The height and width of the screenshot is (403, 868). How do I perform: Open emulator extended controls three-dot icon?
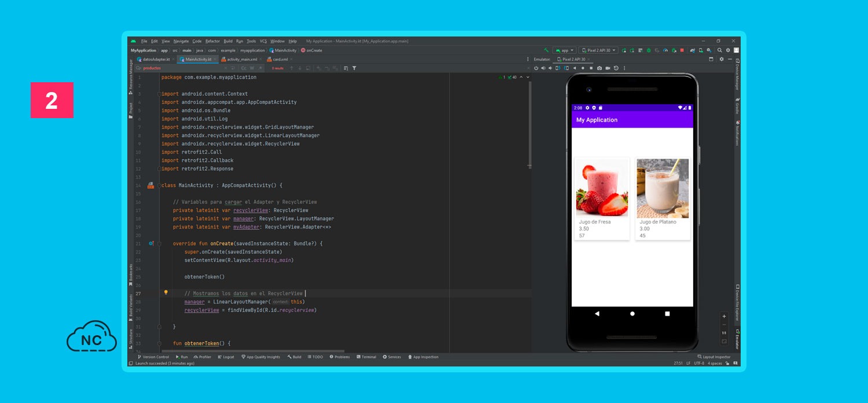(x=624, y=68)
